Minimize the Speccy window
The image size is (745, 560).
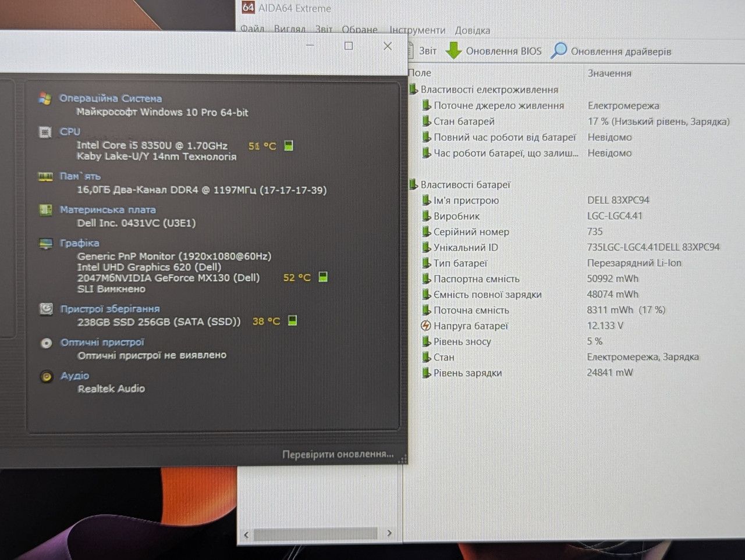click(x=310, y=46)
